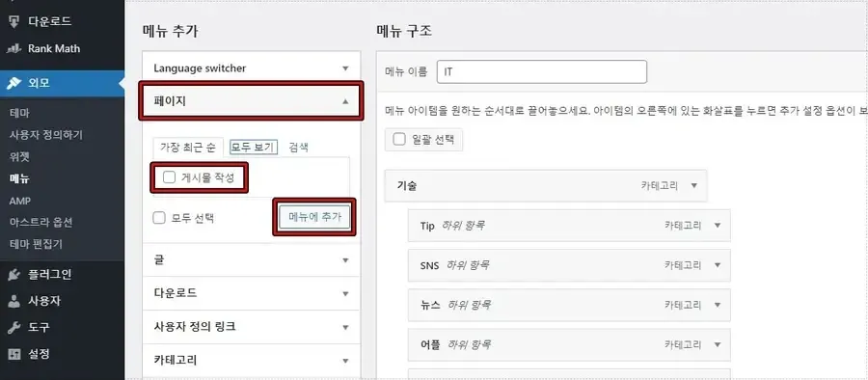Switch to the 가장 최근 순 tab

point(188,147)
